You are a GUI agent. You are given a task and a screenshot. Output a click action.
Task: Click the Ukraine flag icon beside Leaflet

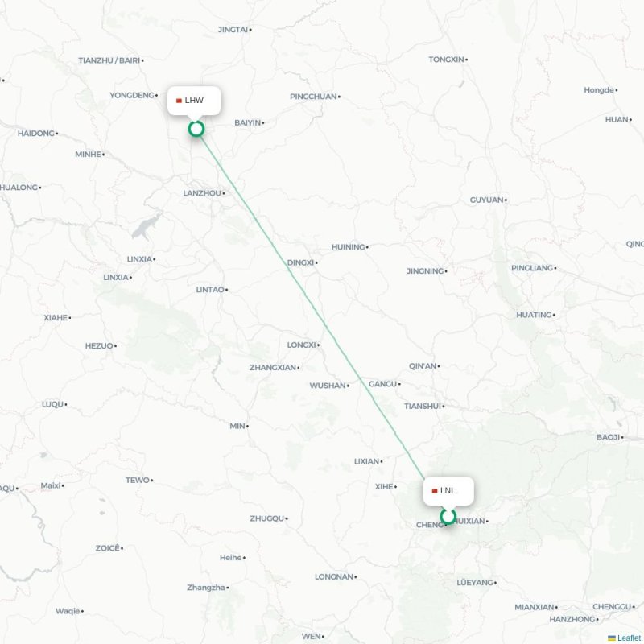pyautogui.click(x=612, y=638)
